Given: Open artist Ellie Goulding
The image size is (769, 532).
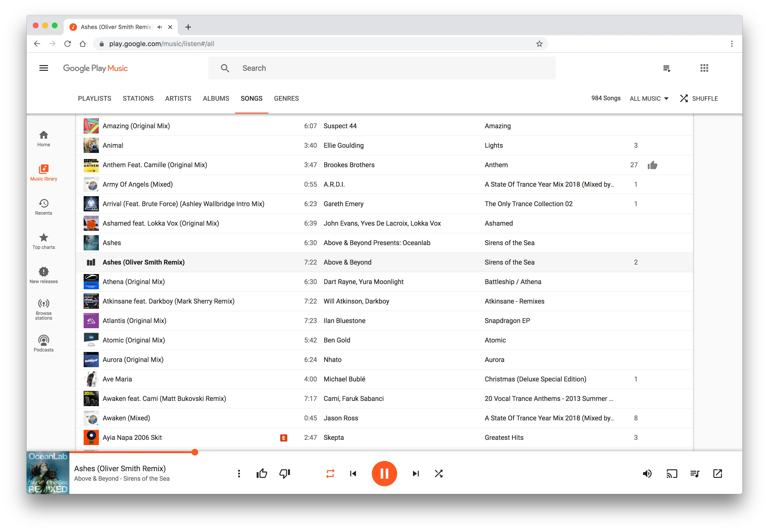Looking at the screenshot, I should (343, 145).
